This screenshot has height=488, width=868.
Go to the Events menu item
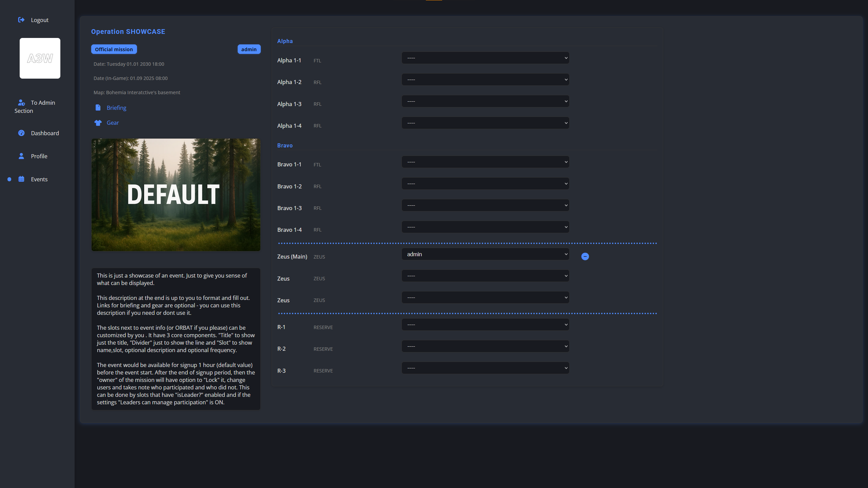39,179
